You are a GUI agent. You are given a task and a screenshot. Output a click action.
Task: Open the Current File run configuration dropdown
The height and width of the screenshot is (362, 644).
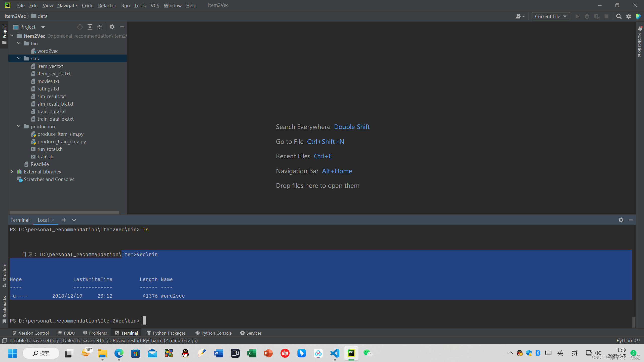click(551, 16)
